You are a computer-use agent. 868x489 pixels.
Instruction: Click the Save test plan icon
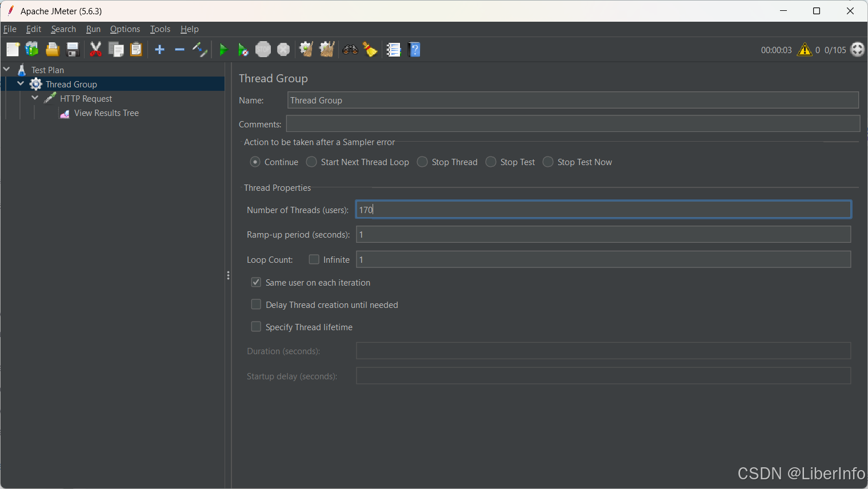[x=73, y=50]
